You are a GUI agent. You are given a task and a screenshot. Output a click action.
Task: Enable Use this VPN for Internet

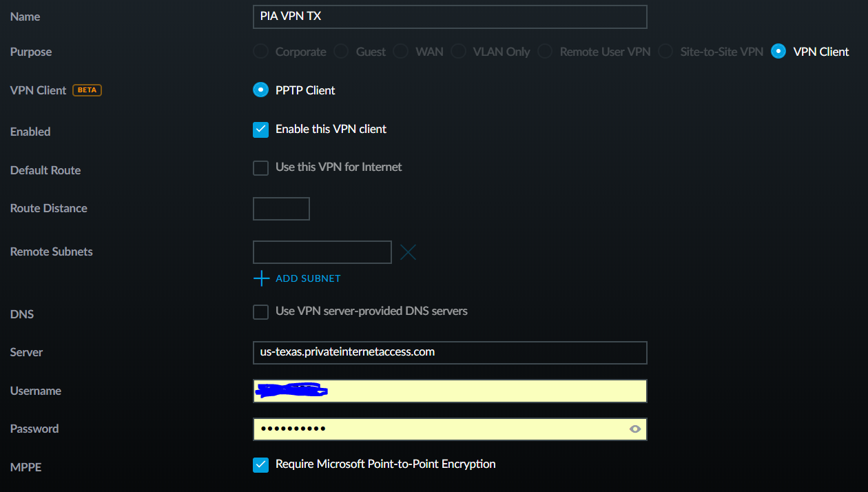260,168
